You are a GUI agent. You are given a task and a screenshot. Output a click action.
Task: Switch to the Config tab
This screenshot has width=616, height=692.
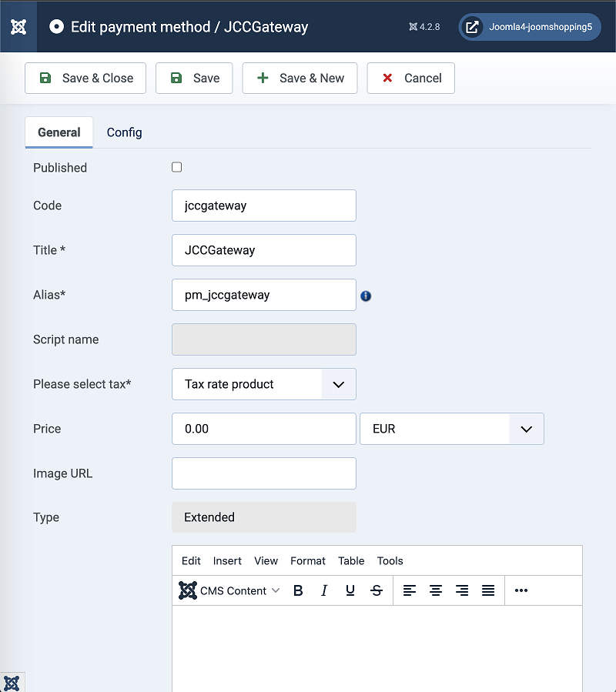pos(124,132)
